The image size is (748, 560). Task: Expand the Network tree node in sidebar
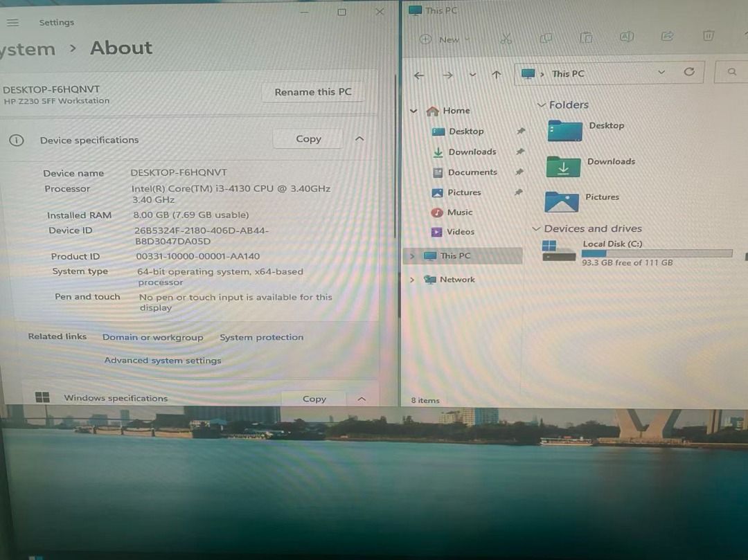[x=412, y=280]
